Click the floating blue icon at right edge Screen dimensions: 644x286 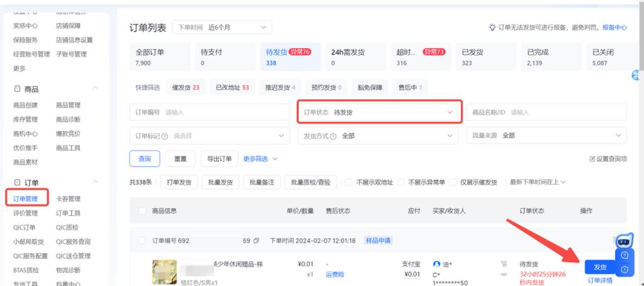[x=636, y=75]
